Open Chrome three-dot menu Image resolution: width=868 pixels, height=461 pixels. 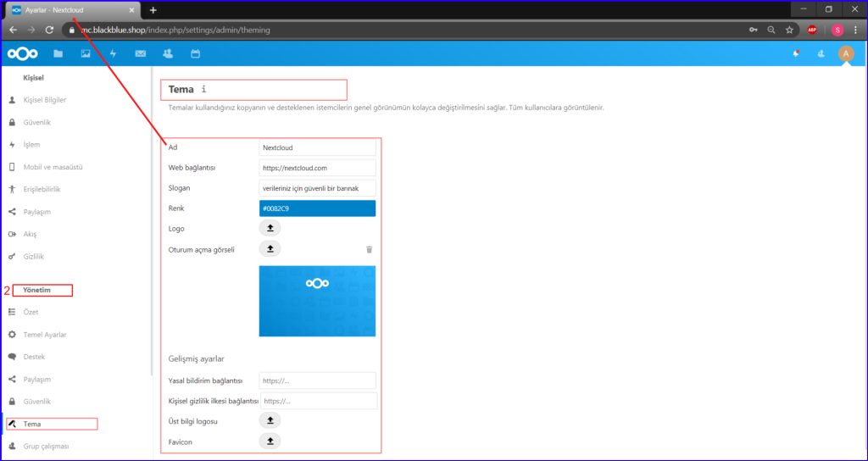click(x=855, y=30)
